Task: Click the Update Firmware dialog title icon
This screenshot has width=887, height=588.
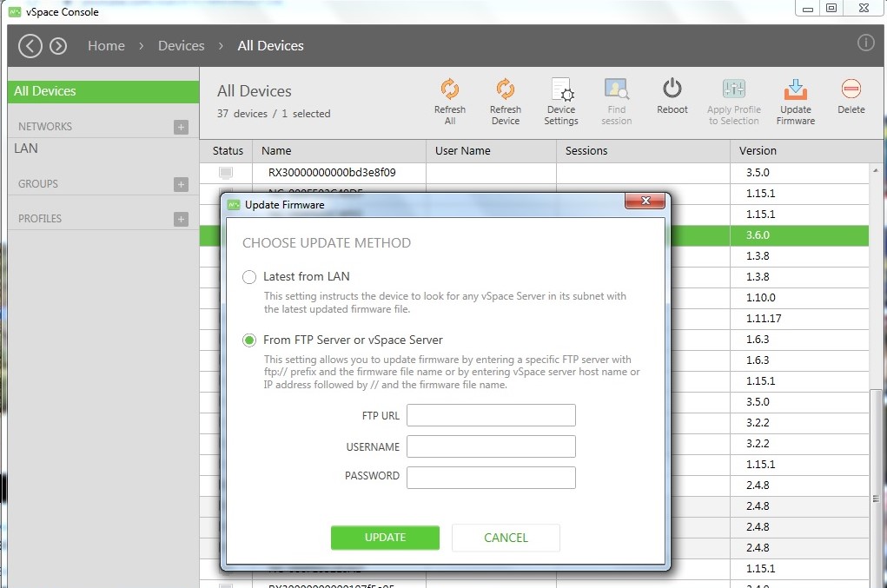Action: click(234, 205)
